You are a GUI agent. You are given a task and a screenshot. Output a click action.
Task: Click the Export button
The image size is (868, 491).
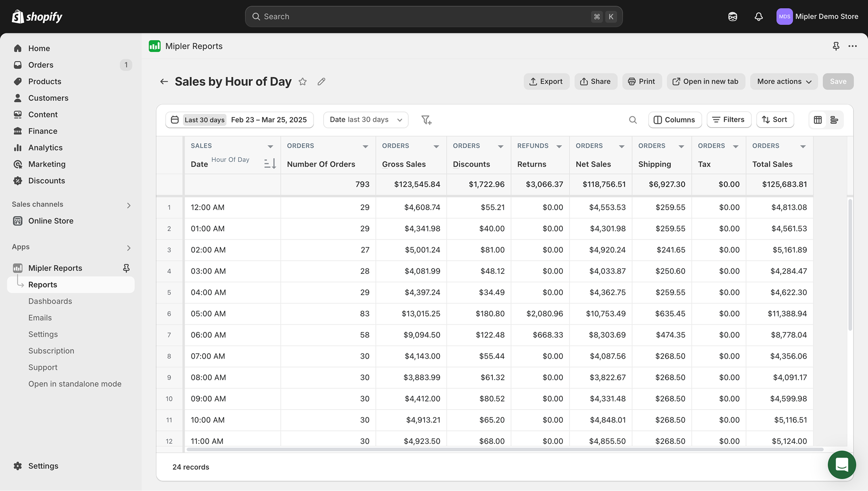(x=546, y=82)
